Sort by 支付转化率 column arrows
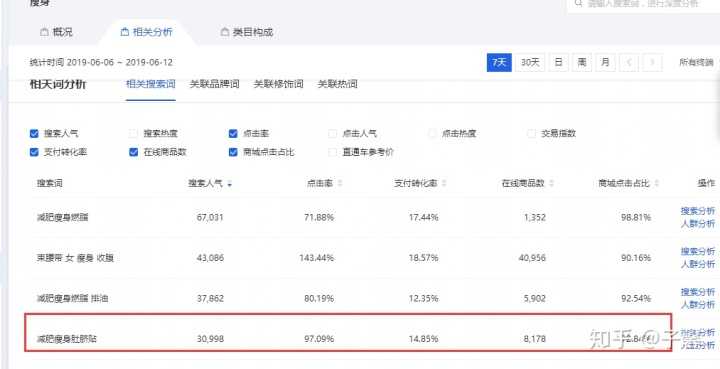 click(444, 184)
